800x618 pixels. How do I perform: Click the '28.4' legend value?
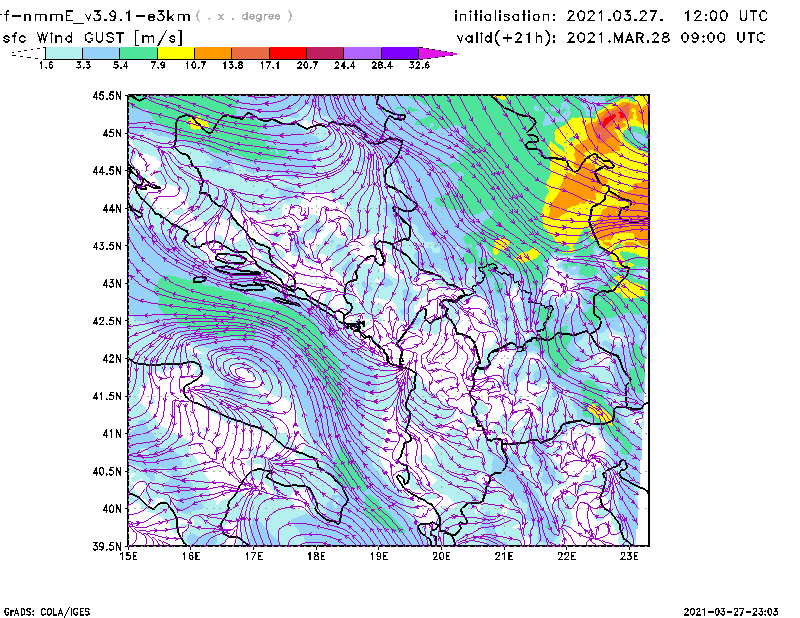(x=382, y=65)
